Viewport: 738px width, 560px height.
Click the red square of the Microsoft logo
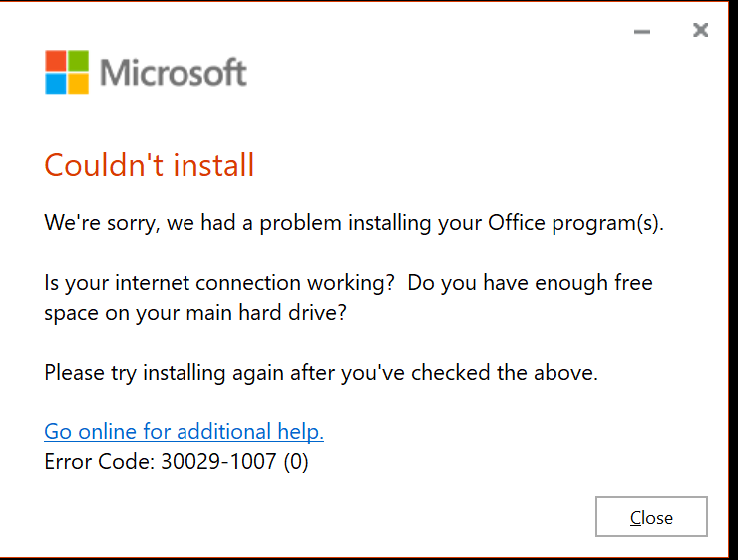click(55, 60)
